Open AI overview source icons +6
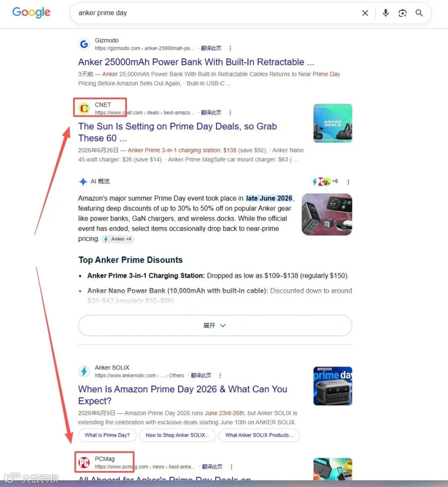Screen dimensions: 448x487 (x=325, y=181)
